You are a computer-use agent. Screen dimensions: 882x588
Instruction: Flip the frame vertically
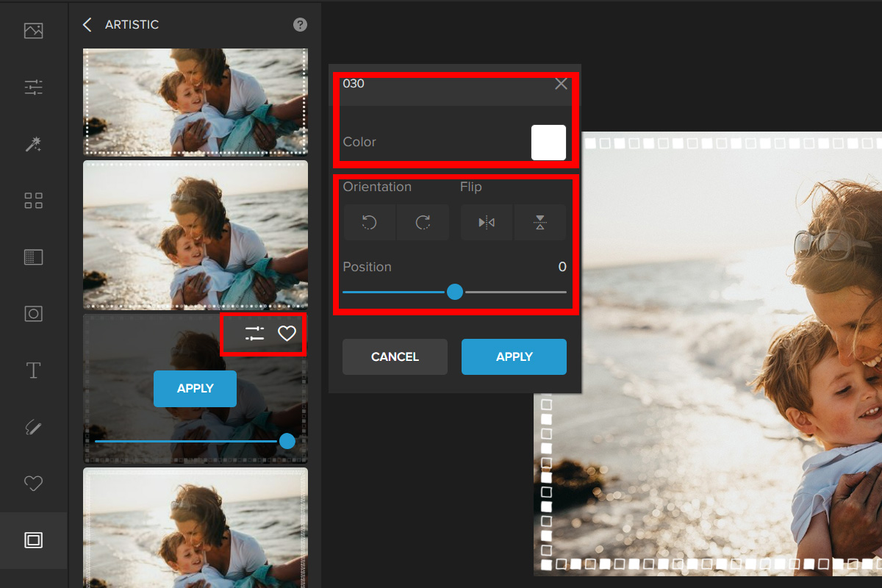(540, 223)
